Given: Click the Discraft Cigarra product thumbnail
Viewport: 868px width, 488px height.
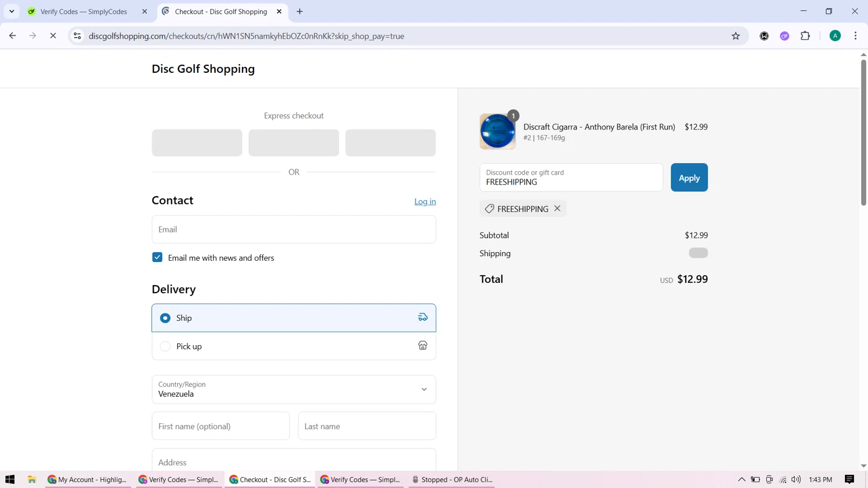Looking at the screenshot, I should tap(498, 132).
